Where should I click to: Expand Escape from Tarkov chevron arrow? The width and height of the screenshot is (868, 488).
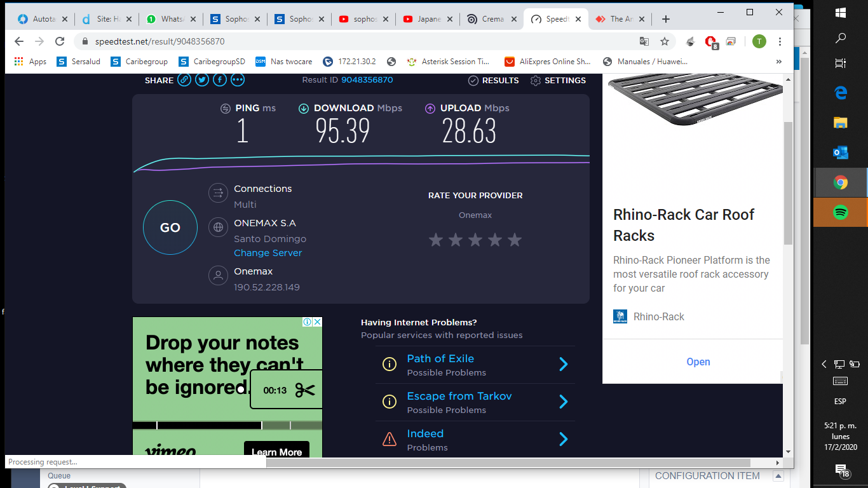[563, 402]
